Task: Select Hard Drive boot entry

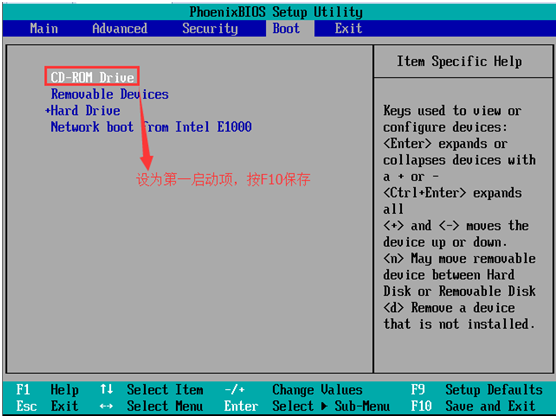Action: (85, 111)
